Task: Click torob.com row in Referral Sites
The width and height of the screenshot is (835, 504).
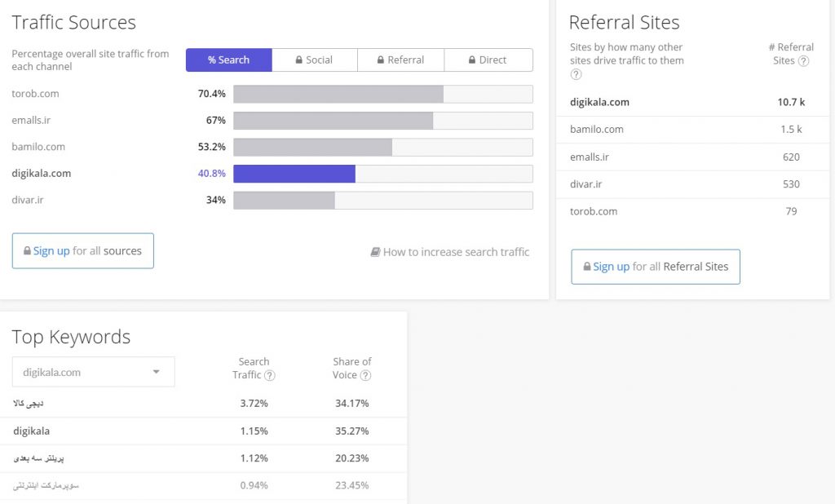Action: point(693,211)
